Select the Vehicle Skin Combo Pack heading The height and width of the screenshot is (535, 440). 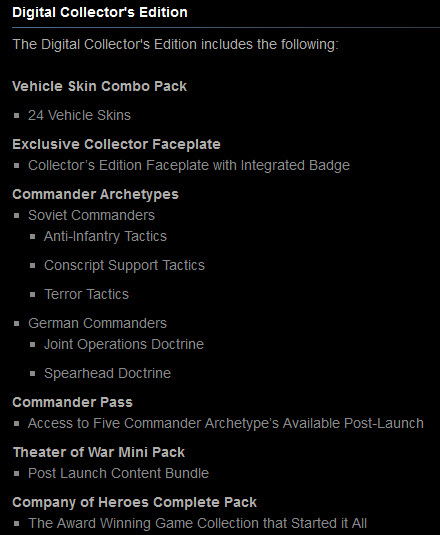pos(99,86)
